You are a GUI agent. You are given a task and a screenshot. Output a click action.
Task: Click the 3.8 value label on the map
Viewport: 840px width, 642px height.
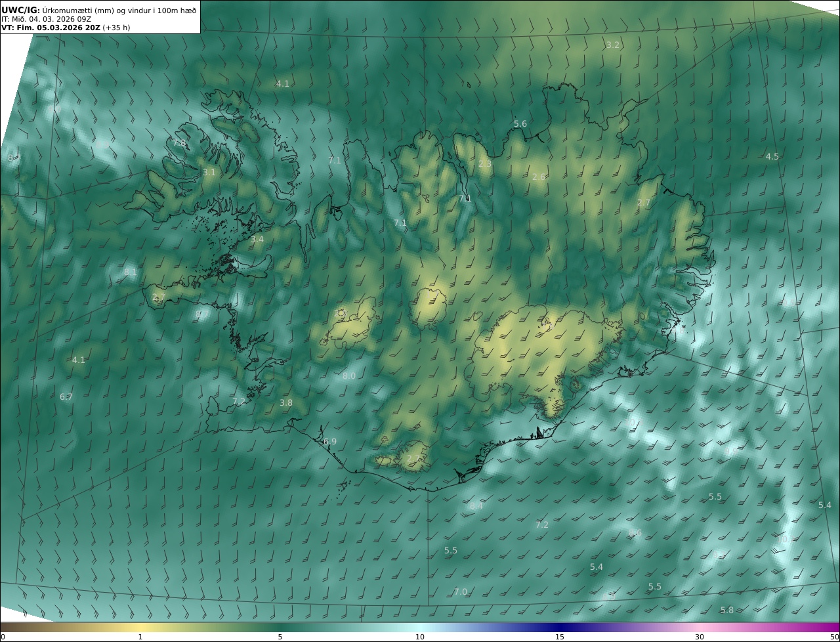(x=285, y=402)
